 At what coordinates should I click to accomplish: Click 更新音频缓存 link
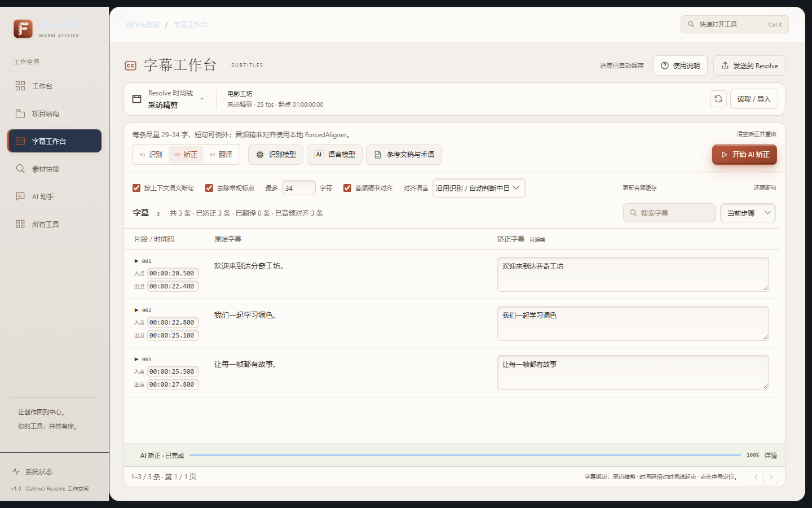click(x=639, y=188)
